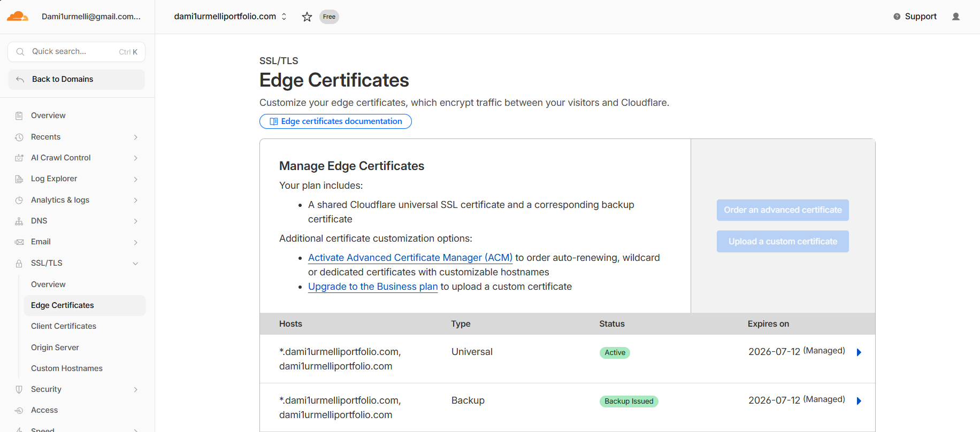The width and height of the screenshot is (980, 432).
Task: Click the Free plan badge
Action: [329, 17]
